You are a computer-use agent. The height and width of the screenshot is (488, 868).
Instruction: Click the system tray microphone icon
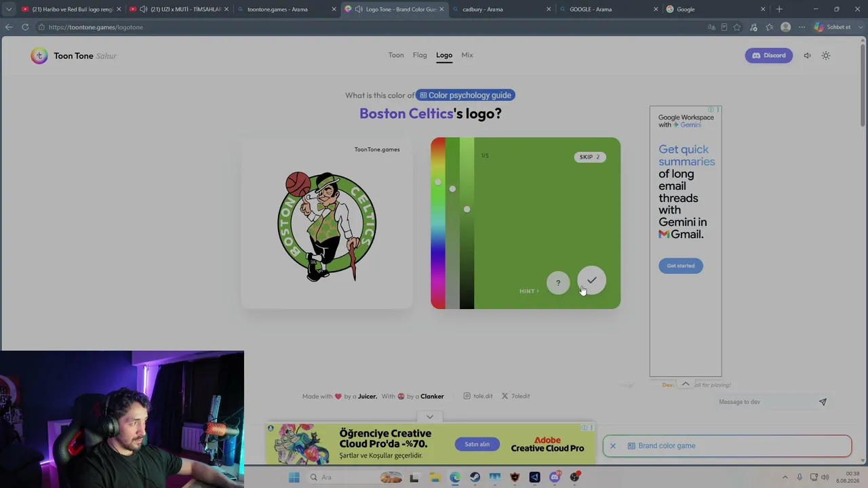click(x=800, y=477)
